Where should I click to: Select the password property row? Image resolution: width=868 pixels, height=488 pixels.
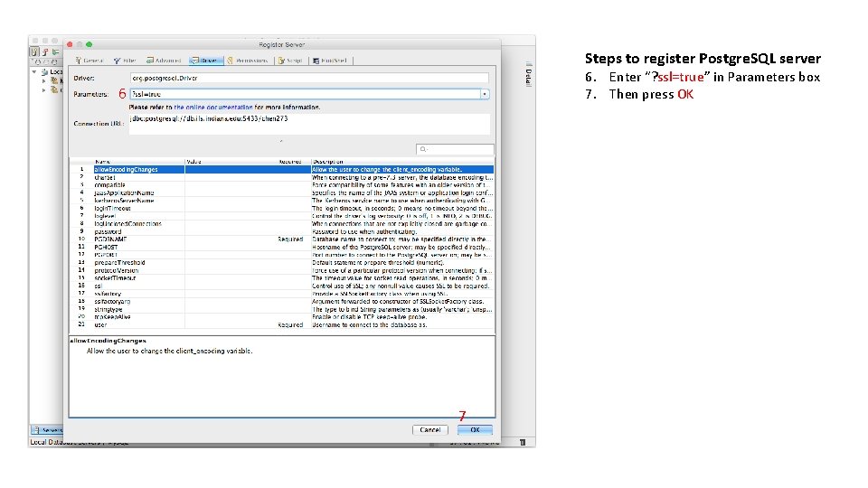point(282,231)
